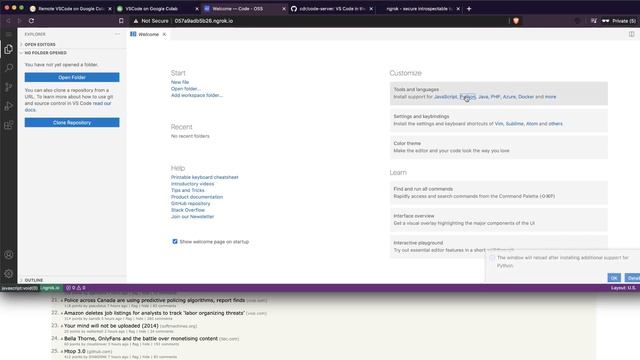
Task: Click the browser address bar URL
Action: click(x=204, y=21)
